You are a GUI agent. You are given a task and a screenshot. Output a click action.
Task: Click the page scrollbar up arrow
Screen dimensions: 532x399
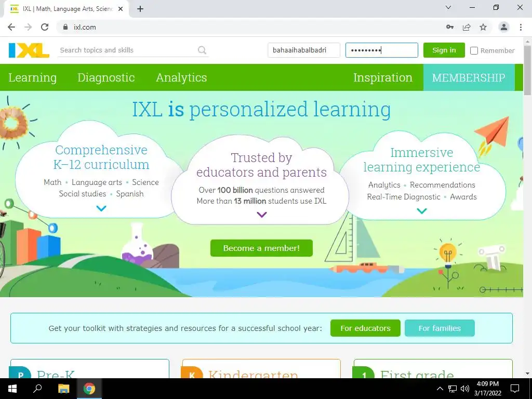(528, 41)
